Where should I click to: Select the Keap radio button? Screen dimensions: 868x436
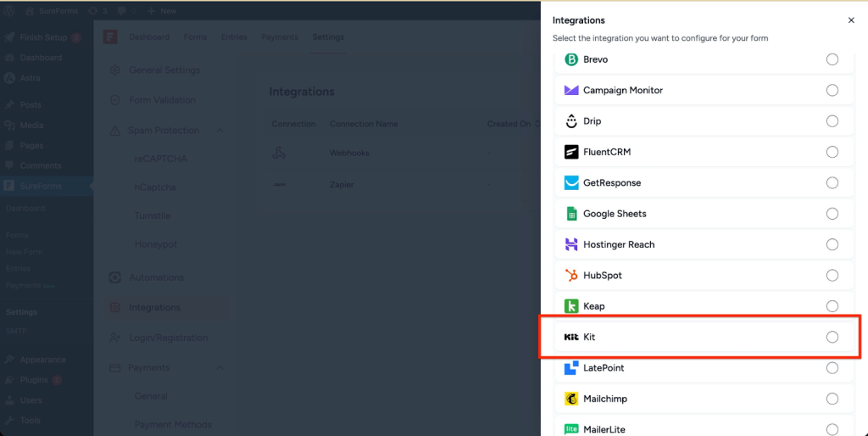click(832, 306)
